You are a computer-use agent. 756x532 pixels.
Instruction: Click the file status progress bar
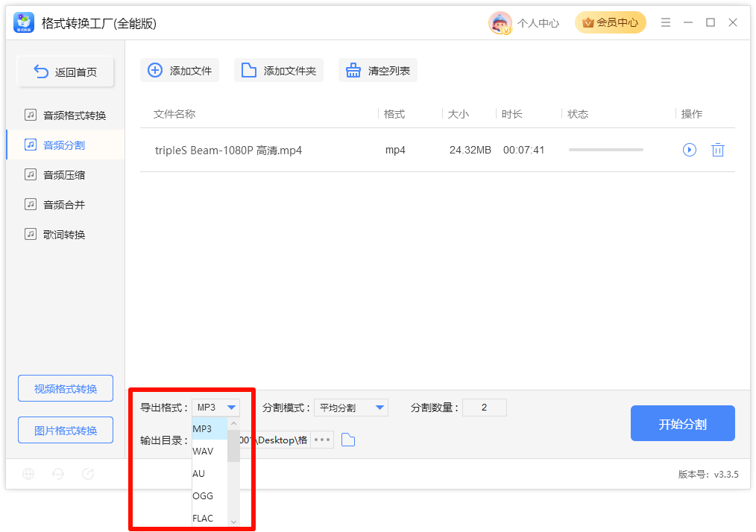(x=606, y=150)
